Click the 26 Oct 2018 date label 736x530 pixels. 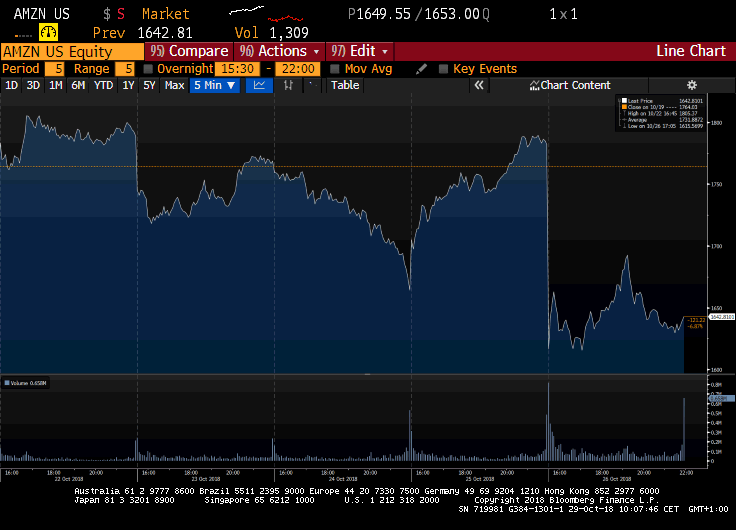pyautogui.click(x=617, y=479)
